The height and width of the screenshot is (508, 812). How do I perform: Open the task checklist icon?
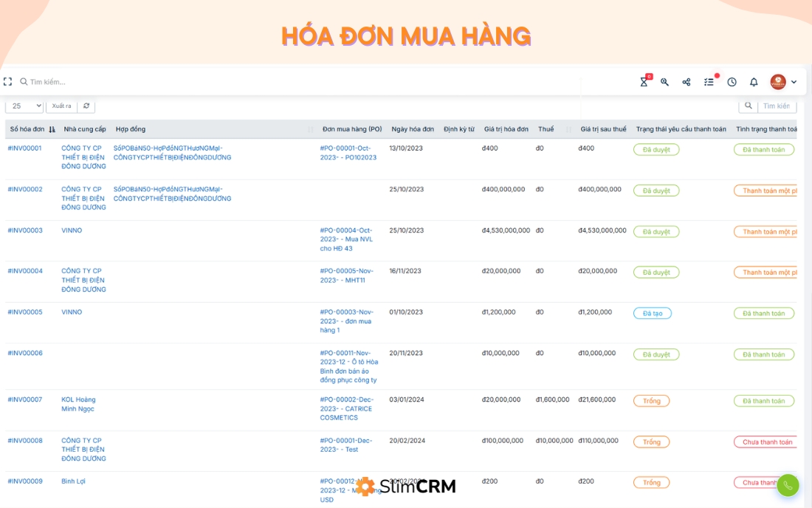click(x=709, y=82)
